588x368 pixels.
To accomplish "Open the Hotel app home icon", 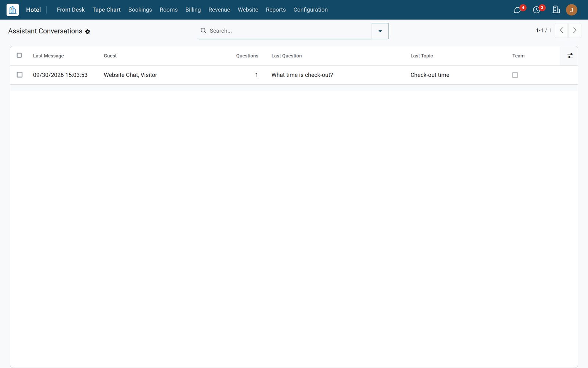I will [x=12, y=10].
